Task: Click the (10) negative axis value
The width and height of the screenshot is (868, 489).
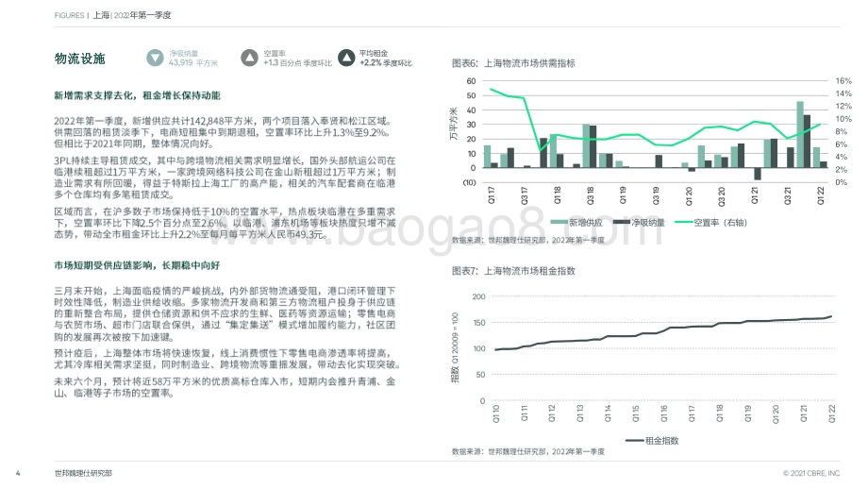Action: tap(470, 182)
